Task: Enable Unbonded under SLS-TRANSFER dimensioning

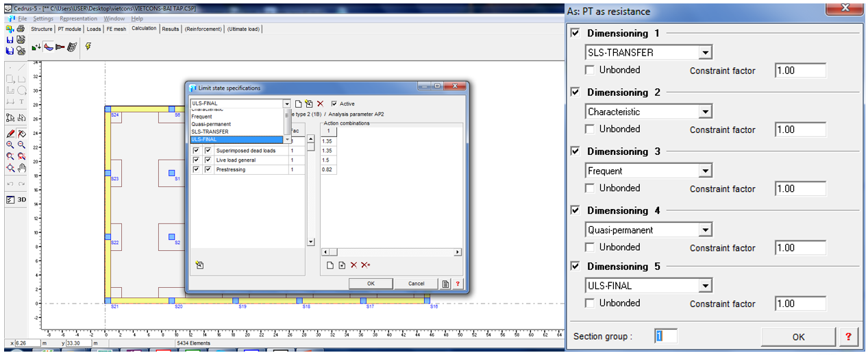Action: tap(590, 70)
